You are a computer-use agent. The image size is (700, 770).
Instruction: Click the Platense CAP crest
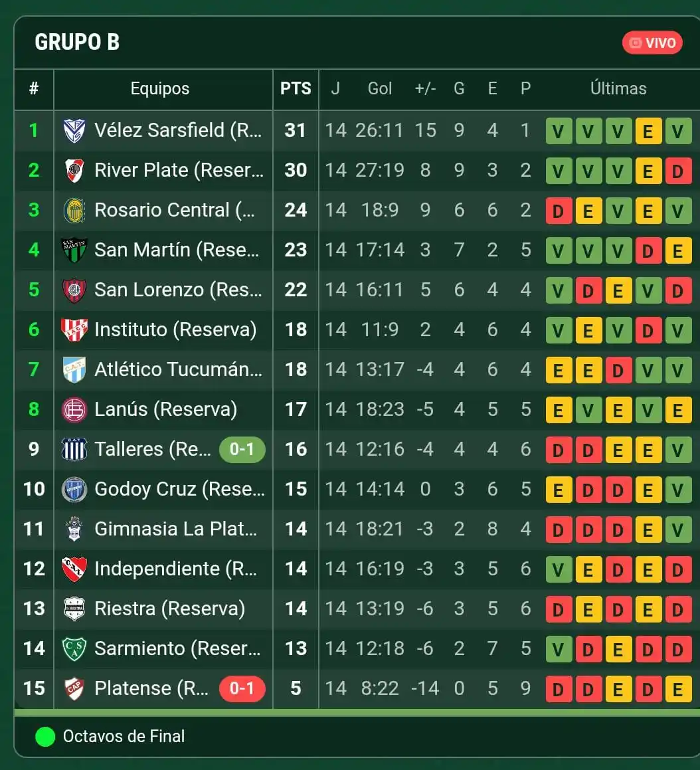74,688
